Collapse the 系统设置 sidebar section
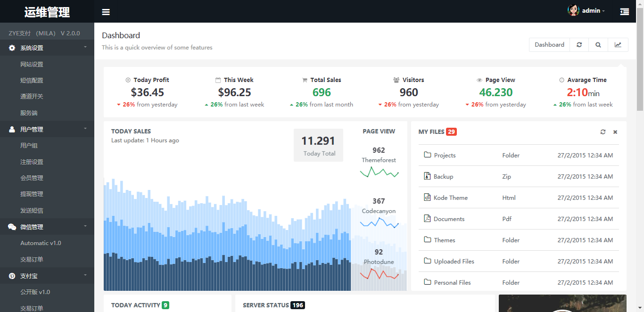The height and width of the screenshot is (312, 644). [x=47, y=48]
